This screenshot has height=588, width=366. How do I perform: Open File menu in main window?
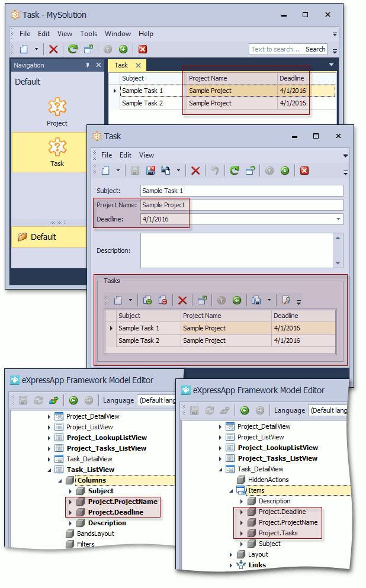[25, 34]
